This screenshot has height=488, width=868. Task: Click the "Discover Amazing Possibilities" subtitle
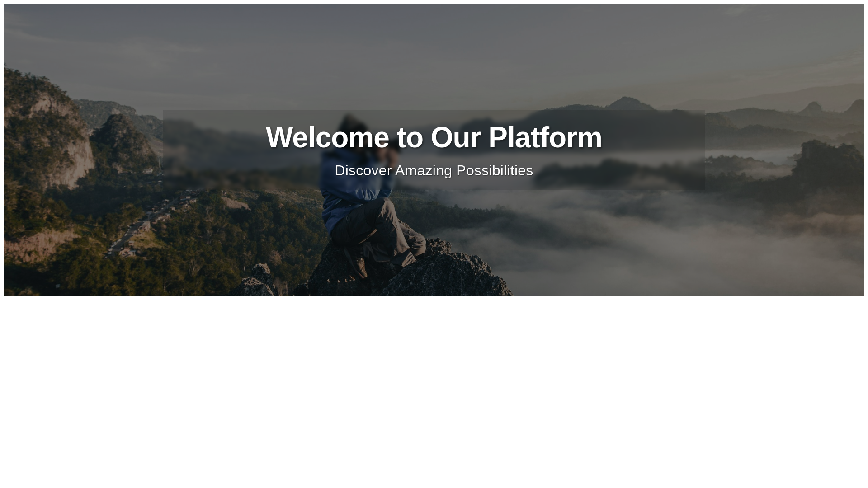tap(434, 170)
